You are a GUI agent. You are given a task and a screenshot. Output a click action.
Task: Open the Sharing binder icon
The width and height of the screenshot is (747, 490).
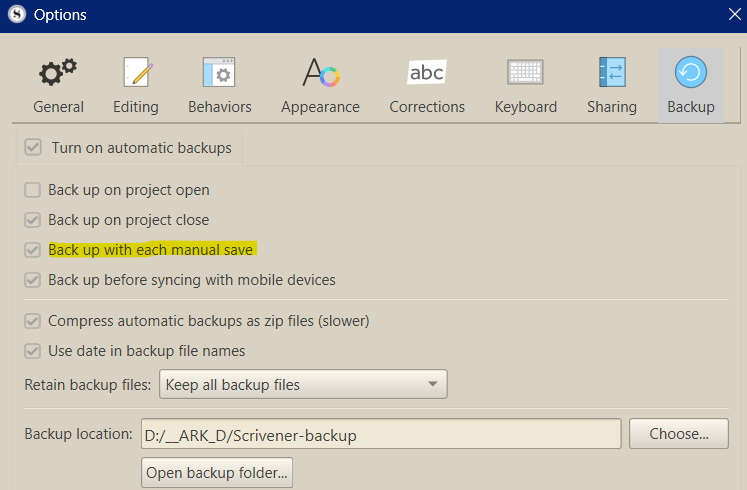click(x=611, y=74)
